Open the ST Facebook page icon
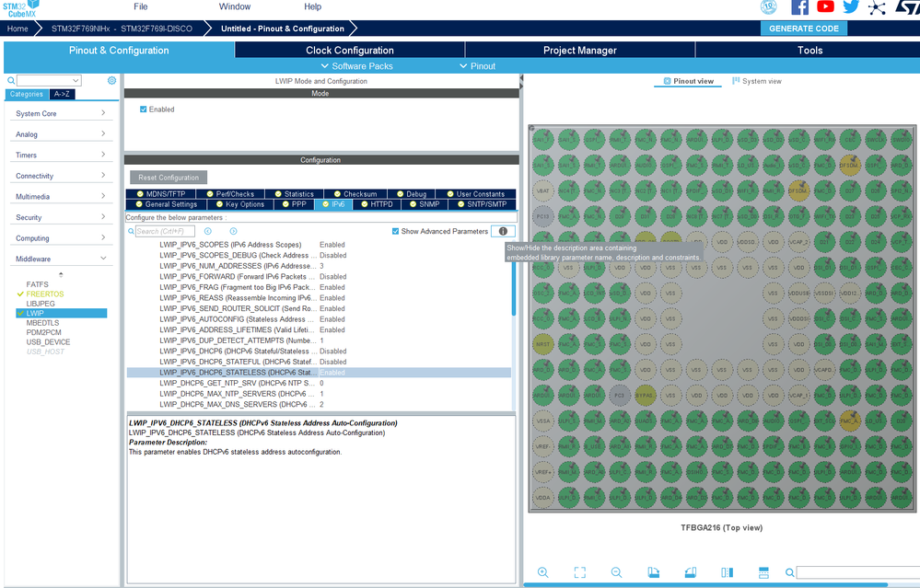This screenshot has width=920, height=588. tap(799, 7)
